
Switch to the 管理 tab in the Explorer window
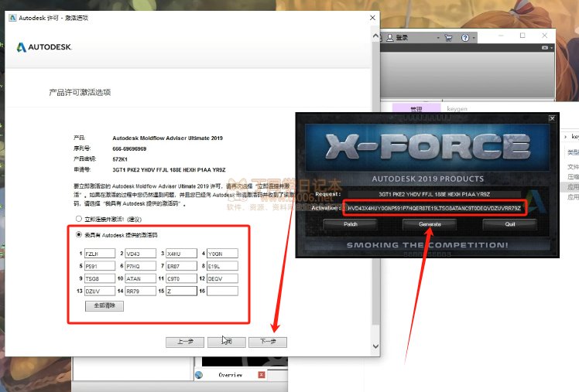pos(416,108)
